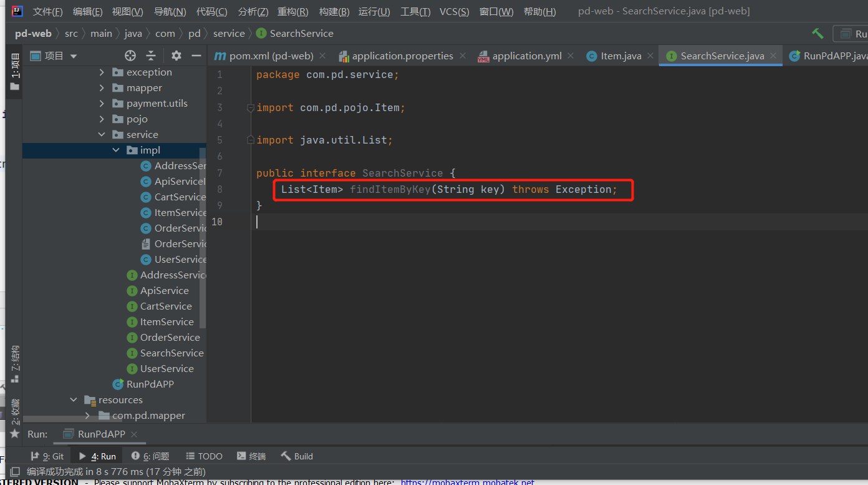The height and width of the screenshot is (485, 868).
Task: Open the 构建(B) menu
Action: click(x=334, y=12)
